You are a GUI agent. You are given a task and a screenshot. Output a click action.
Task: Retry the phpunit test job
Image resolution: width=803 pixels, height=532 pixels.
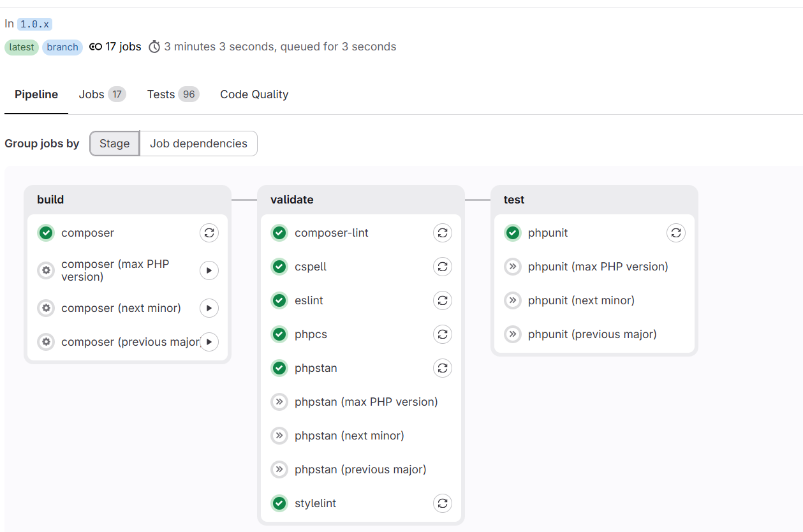[676, 233]
